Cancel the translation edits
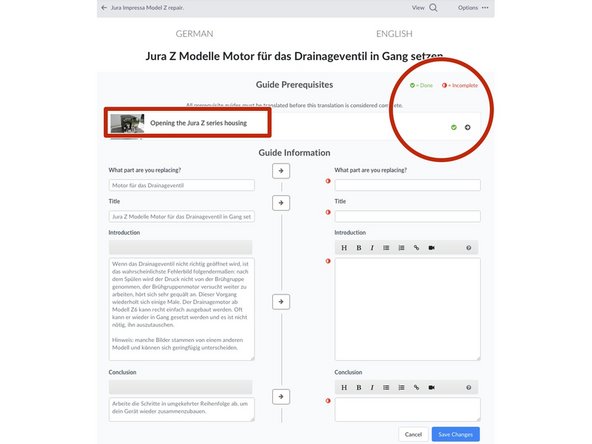This screenshot has width=592, height=444. pyautogui.click(x=413, y=435)
